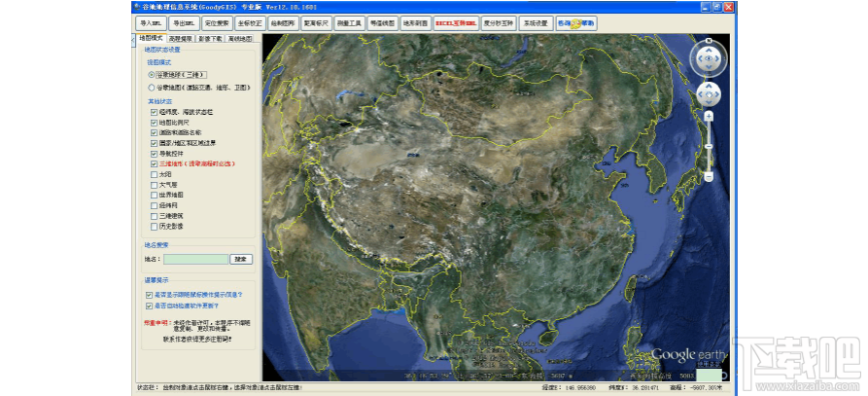This screenshot has height=396, width=868.
Task: Click the 等值线图 toolbar button
Action: (383, 23)
